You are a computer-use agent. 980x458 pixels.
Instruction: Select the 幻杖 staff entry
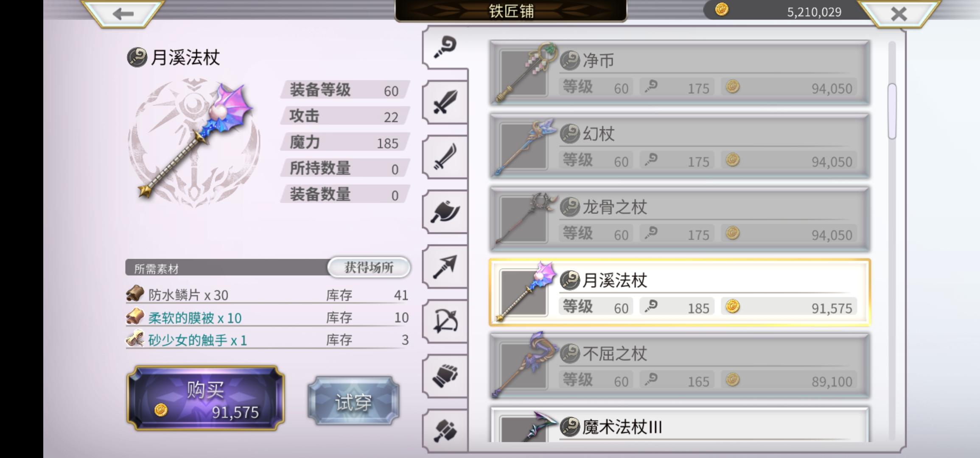[x=680, y=146]
